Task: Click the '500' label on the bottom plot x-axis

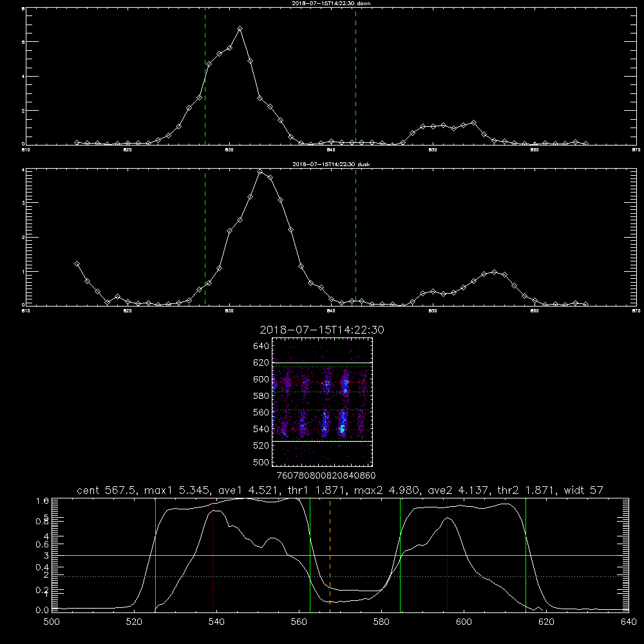Action: (x=52, y=622)
